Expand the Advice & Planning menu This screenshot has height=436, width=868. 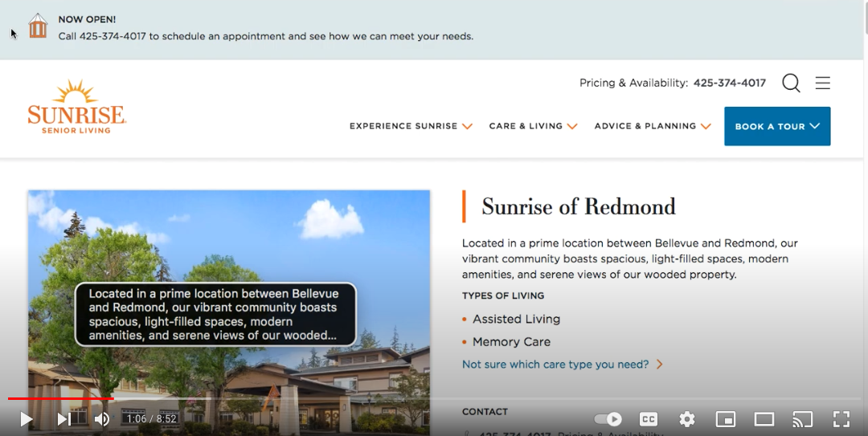click(653, 126)
